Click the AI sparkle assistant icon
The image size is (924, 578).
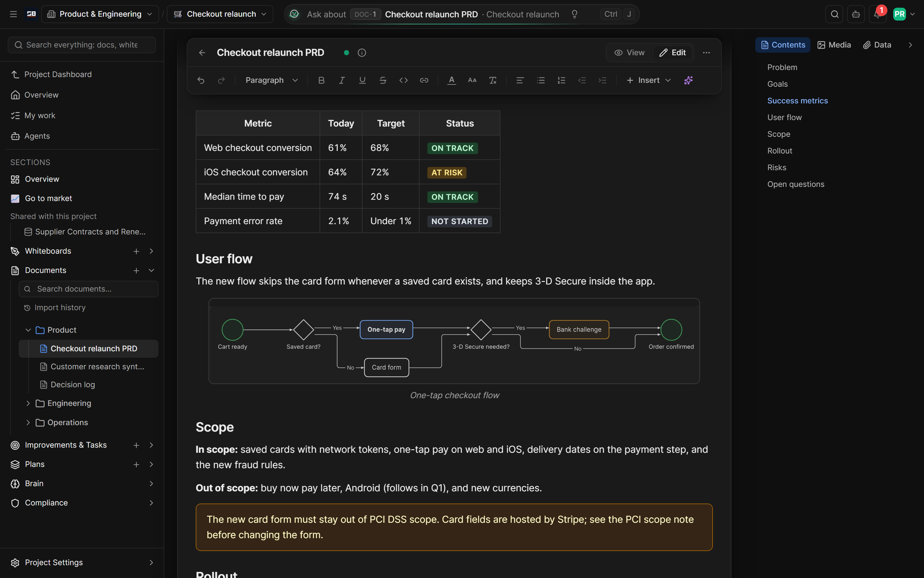click(x=689, y=80)
